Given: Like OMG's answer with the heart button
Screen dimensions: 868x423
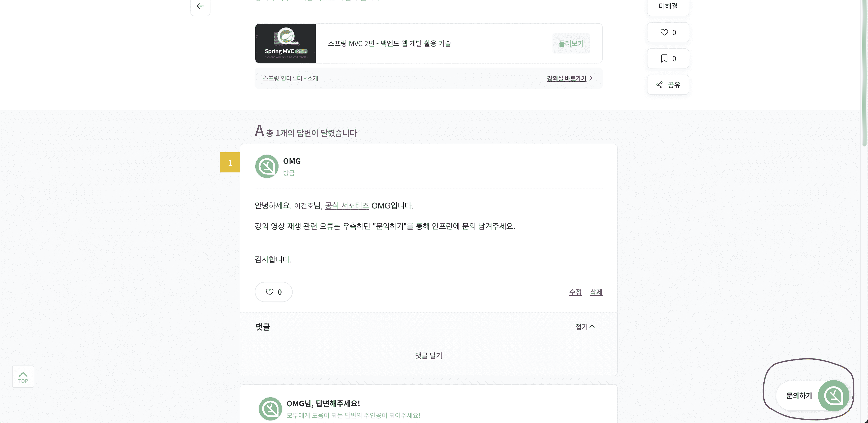Looking at the screenshot, I should coord(273,292).
